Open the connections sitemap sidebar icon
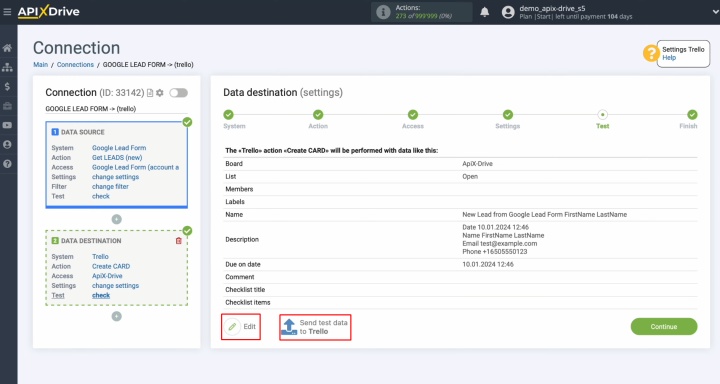Viewport: 720px width, 384px height. (x=7, y=67)
